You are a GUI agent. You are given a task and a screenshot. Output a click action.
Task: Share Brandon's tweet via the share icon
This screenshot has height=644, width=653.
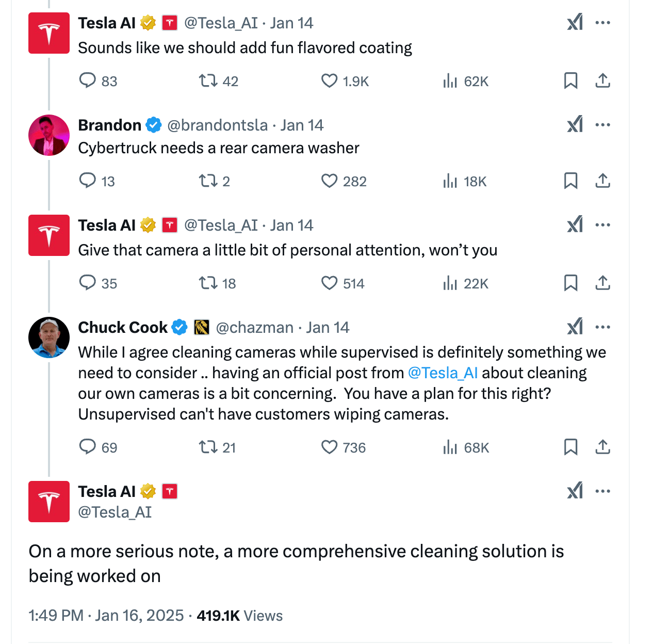(602, 181)
